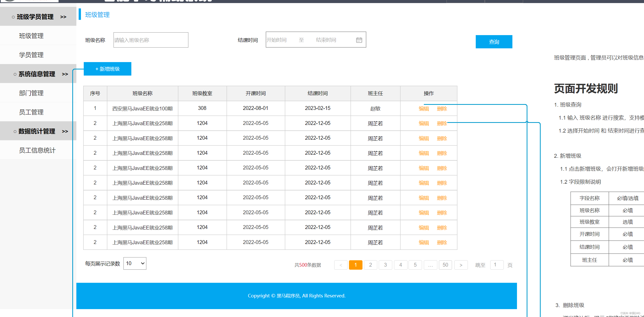
Task: Click the 班级名称 column header
Action: click(x=143, y=93)
